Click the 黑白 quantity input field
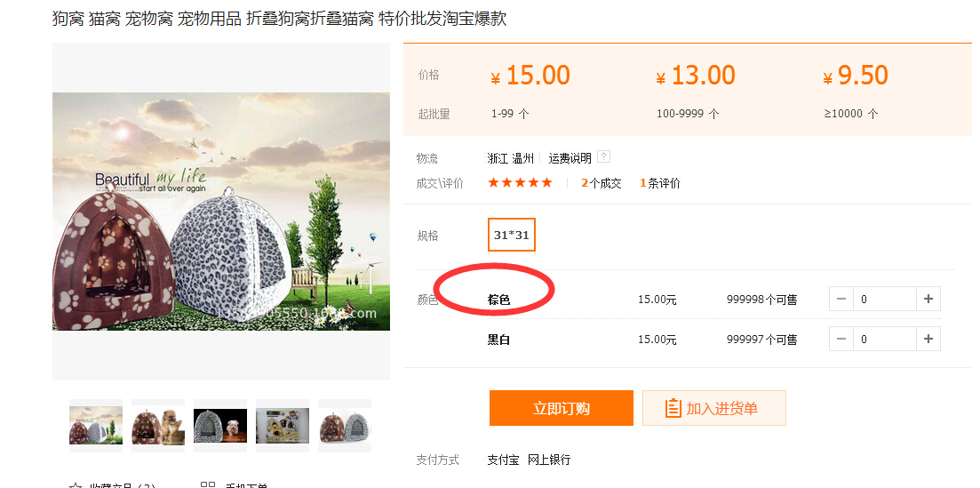Image resolution: width=980 pixels, height=488 pixels. 884,339
